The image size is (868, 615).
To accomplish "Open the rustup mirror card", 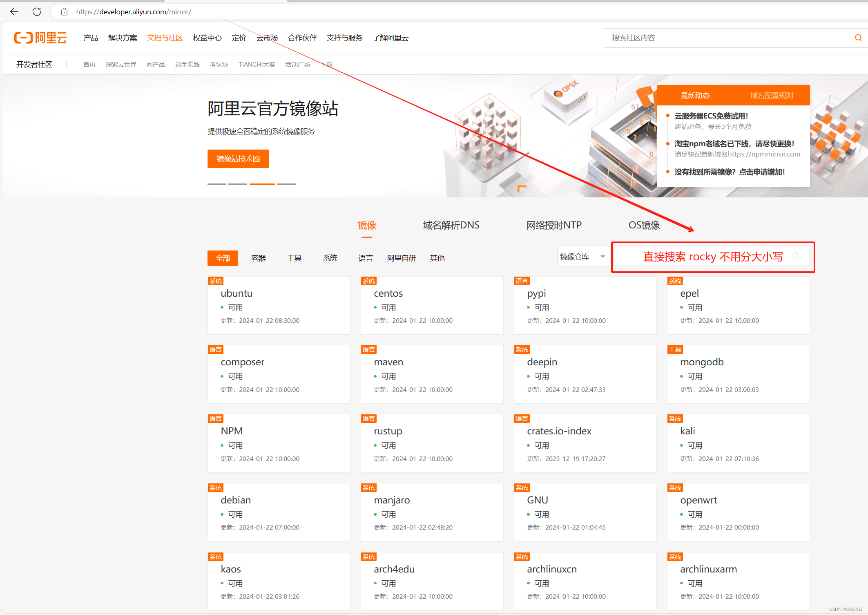I will tap(432, 444).
